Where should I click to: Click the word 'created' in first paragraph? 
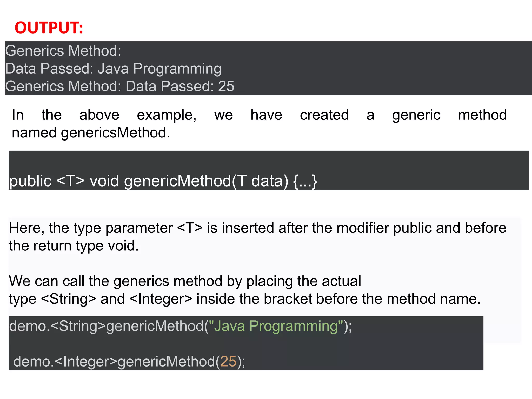[x=324, y=115]
